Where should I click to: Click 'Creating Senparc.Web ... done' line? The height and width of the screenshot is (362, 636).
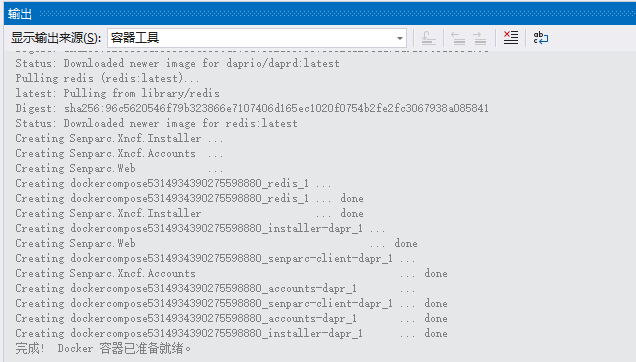(x=216, y=243)
